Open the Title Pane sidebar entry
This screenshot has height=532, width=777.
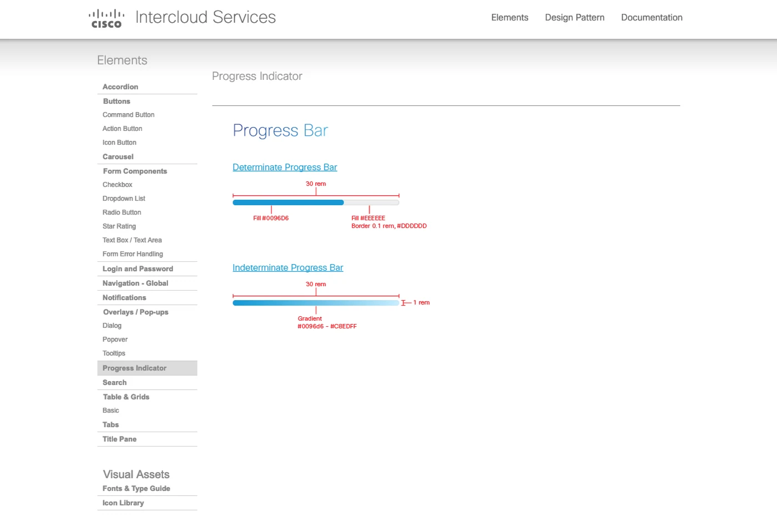coord(119,439)
